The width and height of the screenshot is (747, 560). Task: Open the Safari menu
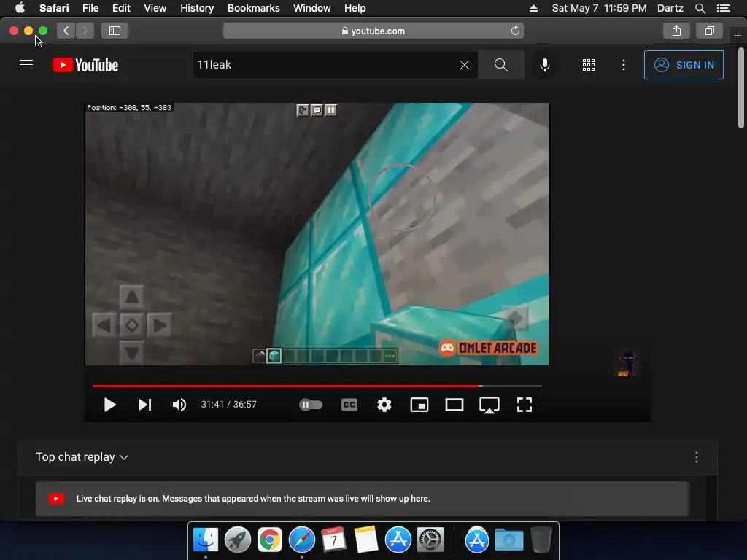[x=54, y=8]
